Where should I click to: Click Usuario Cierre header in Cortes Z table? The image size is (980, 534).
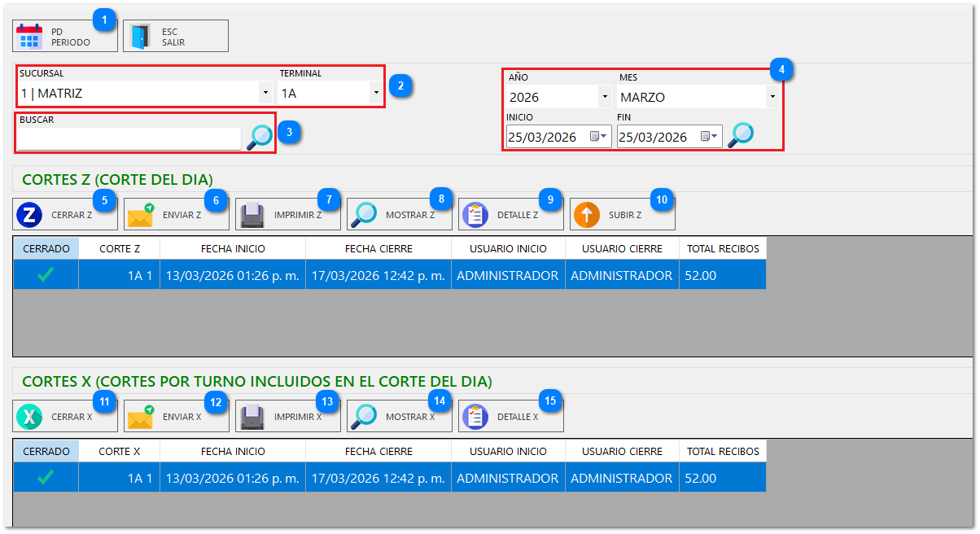click(x=622, y=248)
